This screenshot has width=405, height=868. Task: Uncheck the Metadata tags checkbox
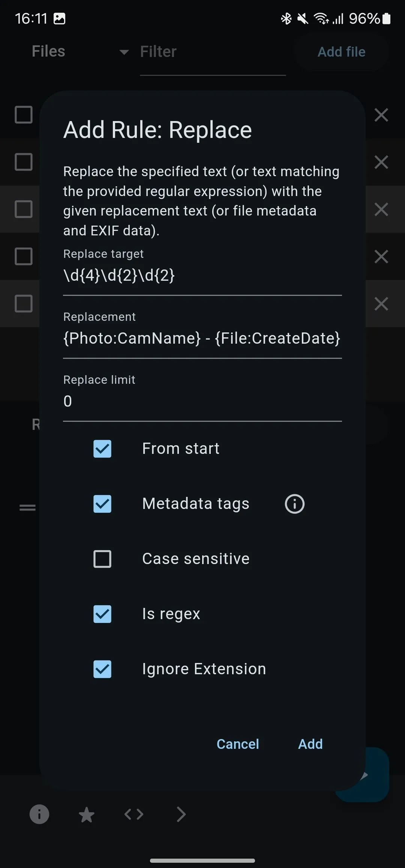[x=102, y=504]
